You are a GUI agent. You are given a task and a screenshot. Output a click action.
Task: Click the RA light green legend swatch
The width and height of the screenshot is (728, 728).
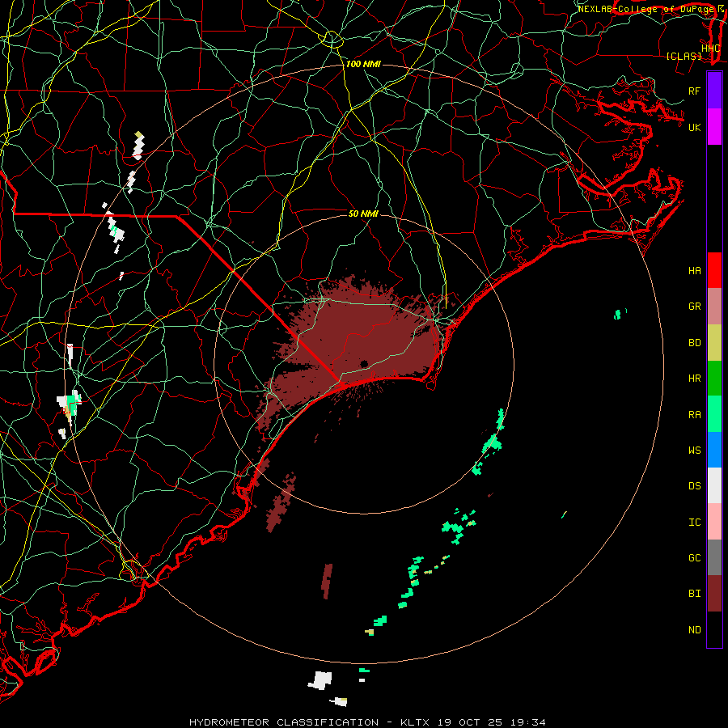tap(714, 414)
